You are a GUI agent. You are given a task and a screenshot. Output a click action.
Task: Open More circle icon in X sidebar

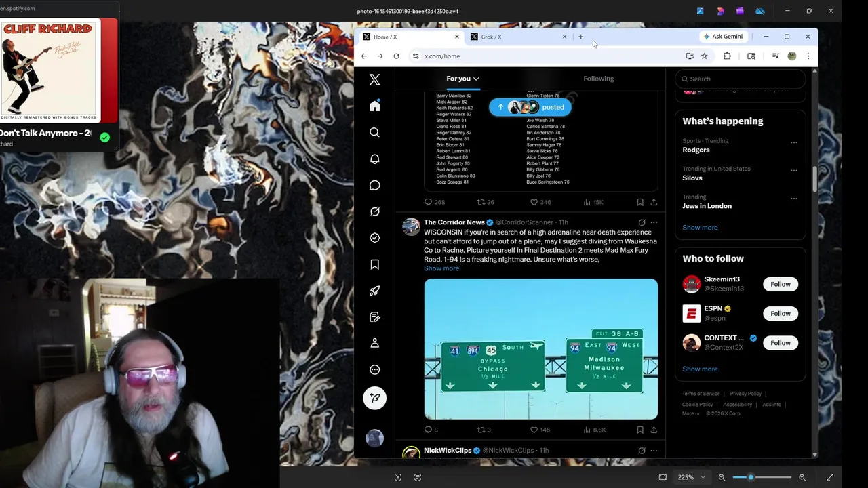[x=374, y=370]
